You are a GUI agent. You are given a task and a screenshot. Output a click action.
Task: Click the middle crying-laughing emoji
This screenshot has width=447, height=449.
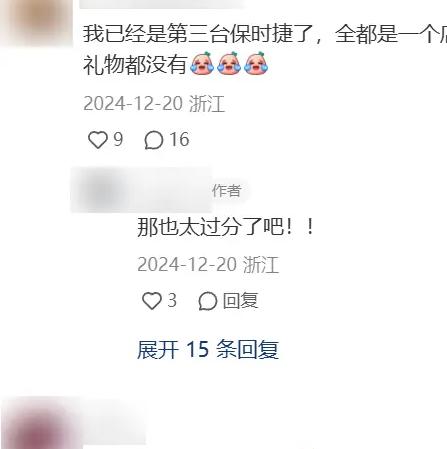(x=229, y=63)
